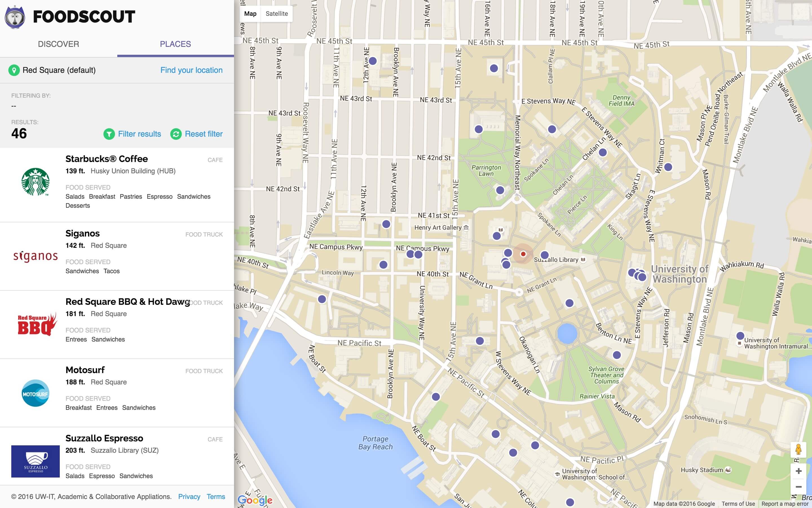
Task: Select the marker near Brooklyn Ave NE and NE 41st St
Action: (386, 224)
